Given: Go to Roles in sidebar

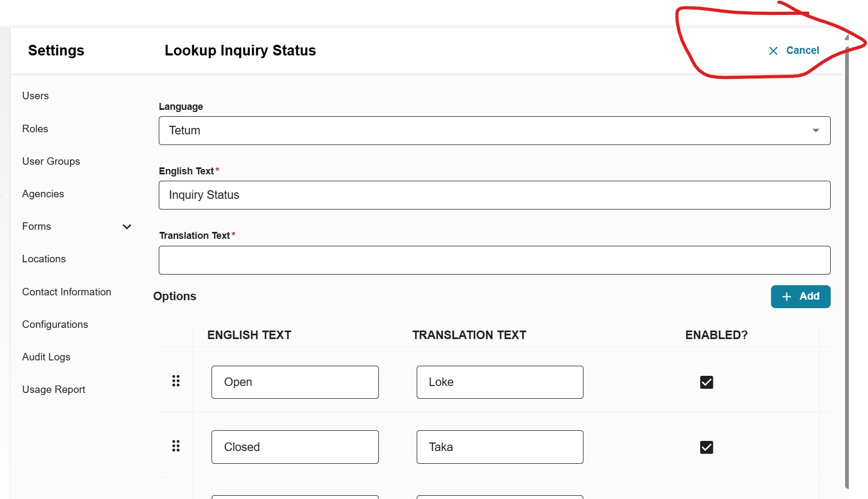Looking at the screenshot, I should [x=35, y=129].
